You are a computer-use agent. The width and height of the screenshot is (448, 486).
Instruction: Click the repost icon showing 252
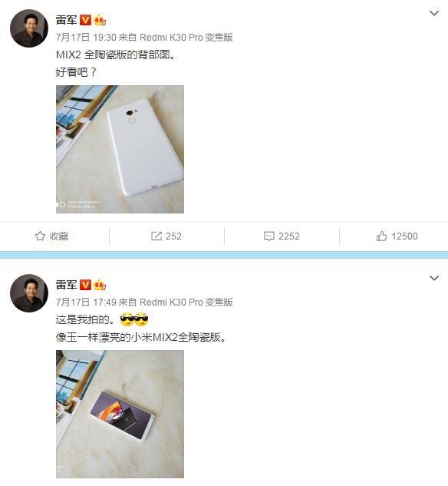(156, 236)
